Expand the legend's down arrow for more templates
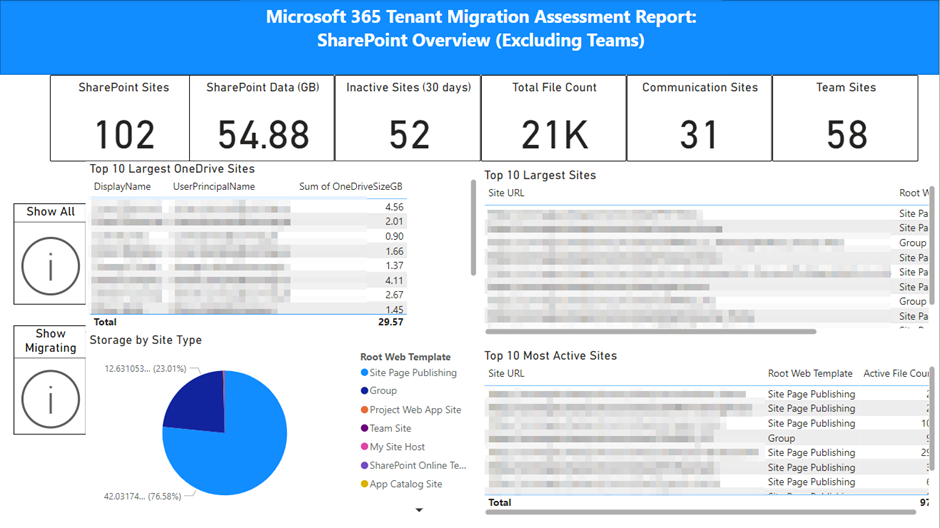 419,510
